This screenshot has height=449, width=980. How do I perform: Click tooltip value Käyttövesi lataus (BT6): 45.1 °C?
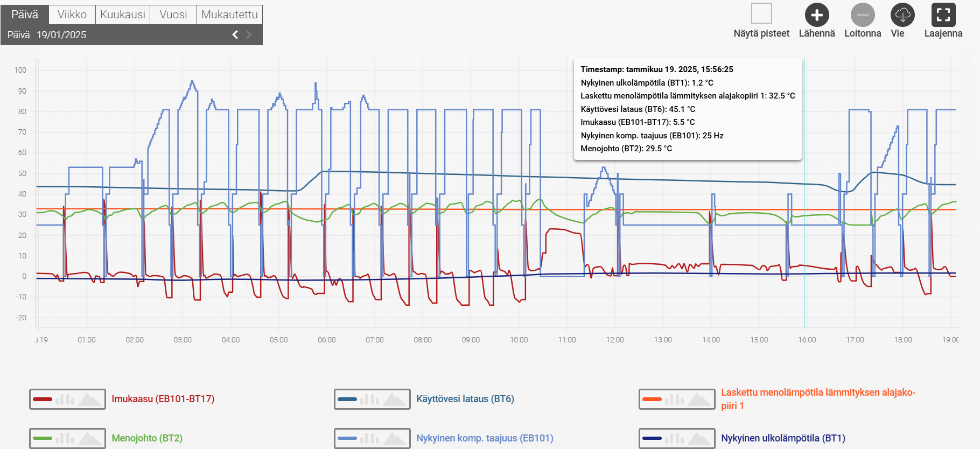(638, 109)
